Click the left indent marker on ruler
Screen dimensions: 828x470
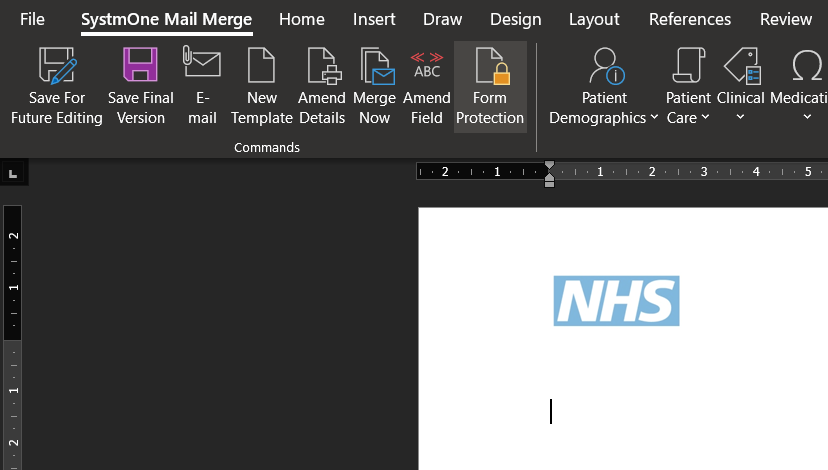[549, 183]
